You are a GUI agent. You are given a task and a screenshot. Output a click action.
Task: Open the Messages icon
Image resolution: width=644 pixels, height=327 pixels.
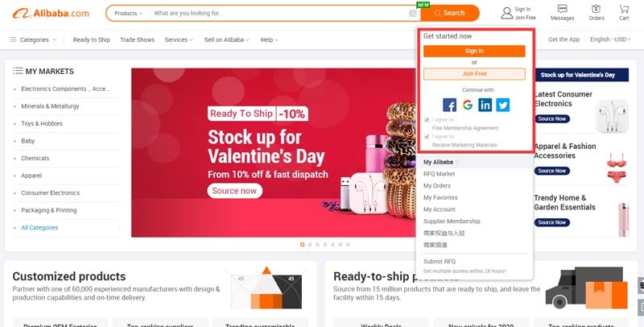tap(562, 9)
